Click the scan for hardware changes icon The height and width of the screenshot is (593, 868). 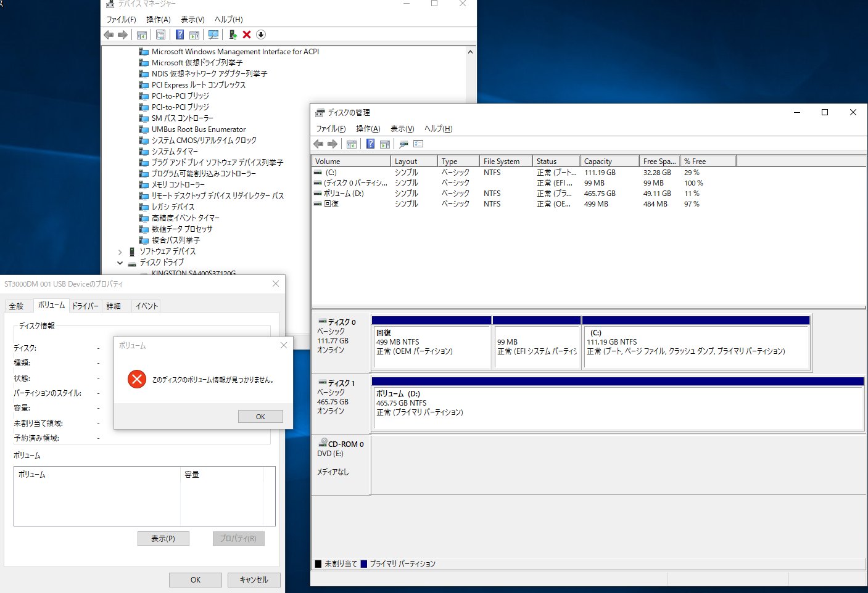[213, 35]
